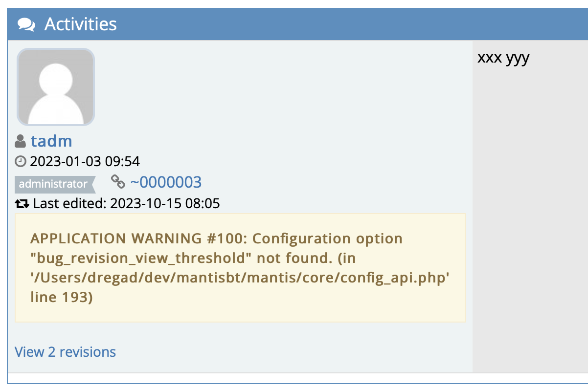
Task: Click the config_api.php file path in warning
Action: click(240, 278)
